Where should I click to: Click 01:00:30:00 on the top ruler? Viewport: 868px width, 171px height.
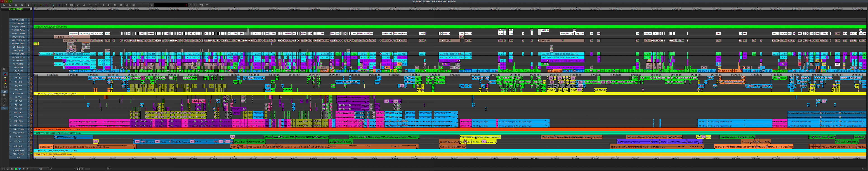click(53, 9)
